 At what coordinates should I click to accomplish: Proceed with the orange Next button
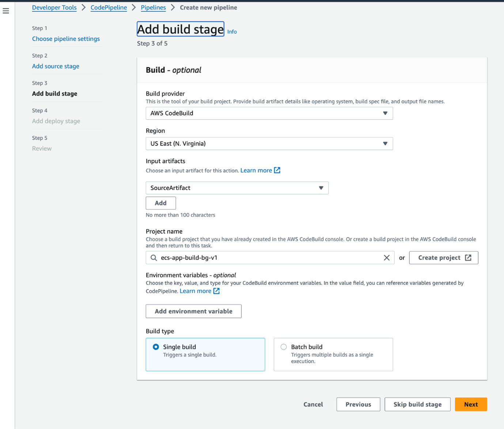tap(471, 404)
